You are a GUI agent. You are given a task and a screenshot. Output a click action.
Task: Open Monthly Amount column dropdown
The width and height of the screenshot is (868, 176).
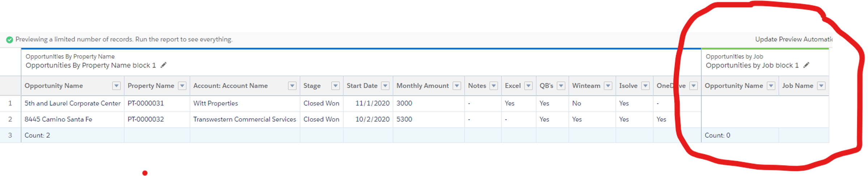click(x=457, y=86)
